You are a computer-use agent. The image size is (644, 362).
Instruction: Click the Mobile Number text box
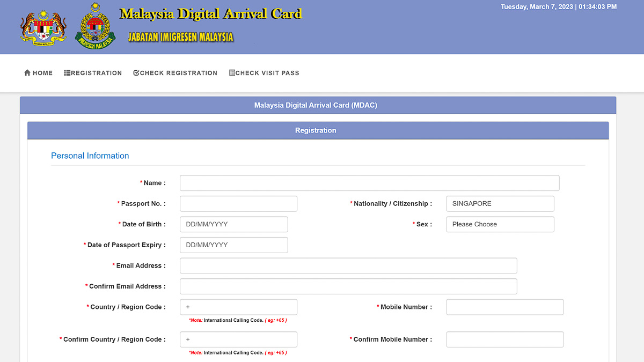[504, 307]
